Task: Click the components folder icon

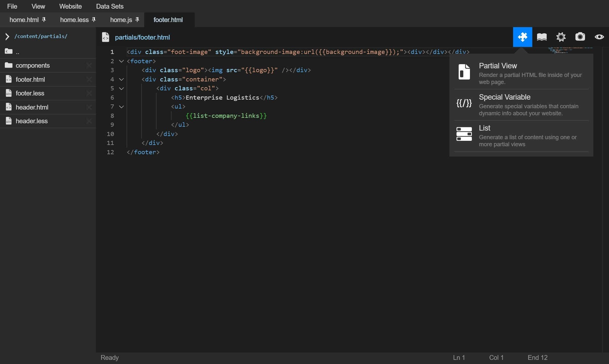Action: [x=9, y=65]
